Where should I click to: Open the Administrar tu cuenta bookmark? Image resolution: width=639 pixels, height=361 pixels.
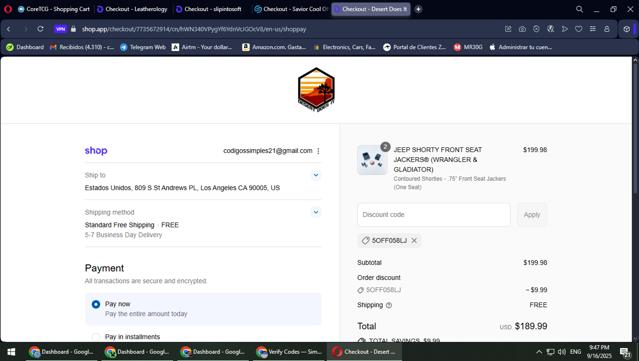click(x=520, y=47)
